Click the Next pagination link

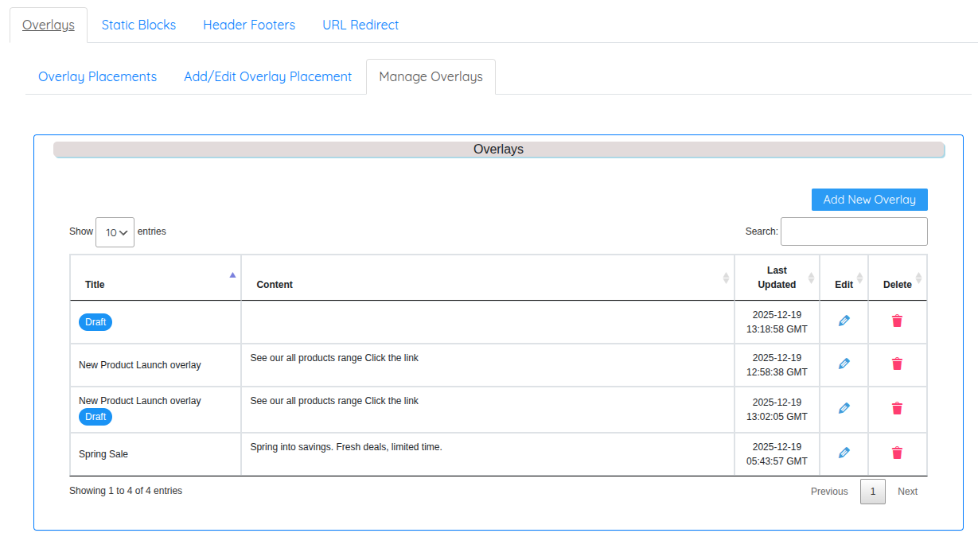point(907,492)
